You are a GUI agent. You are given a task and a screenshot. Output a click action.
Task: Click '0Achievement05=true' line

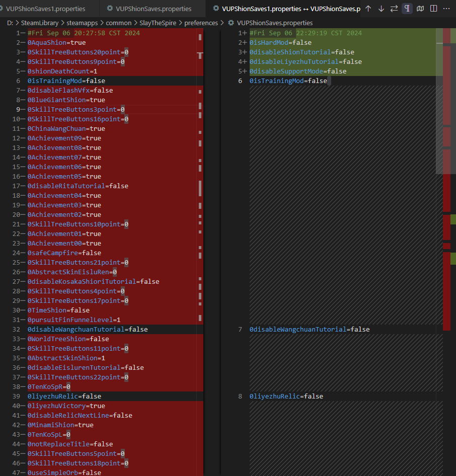click(64, 177)
